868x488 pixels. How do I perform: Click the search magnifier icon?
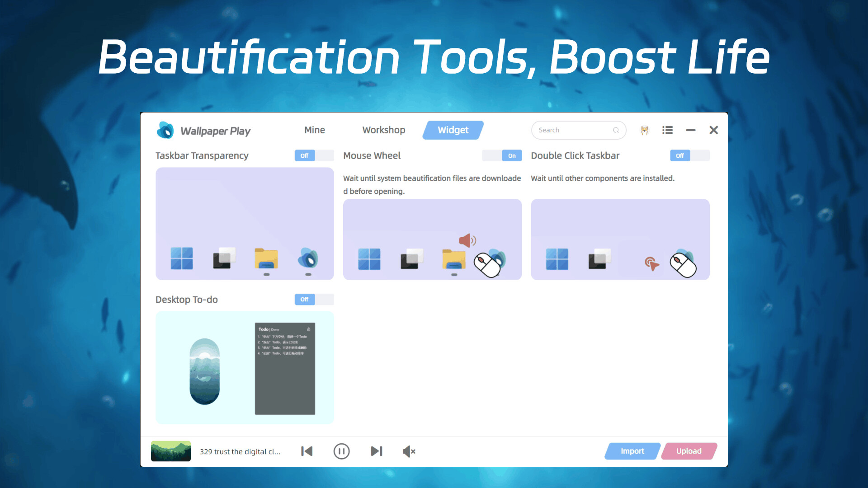click(616, 130)
